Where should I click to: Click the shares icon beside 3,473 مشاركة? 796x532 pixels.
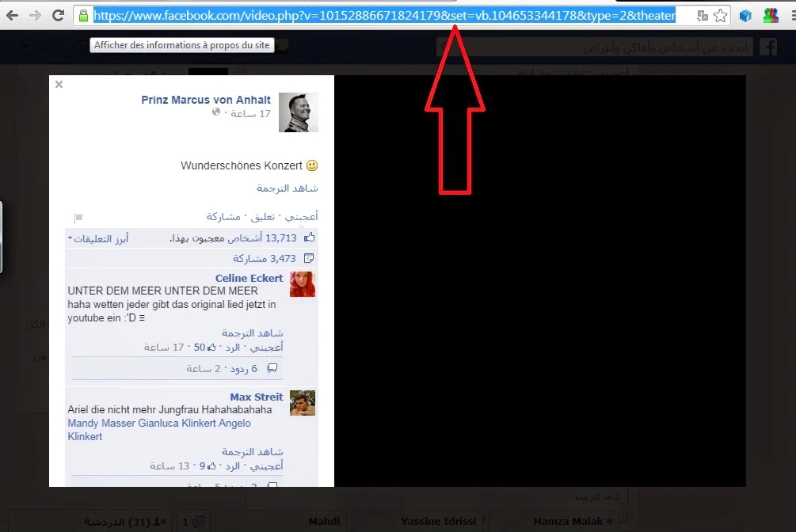[309, 258]
